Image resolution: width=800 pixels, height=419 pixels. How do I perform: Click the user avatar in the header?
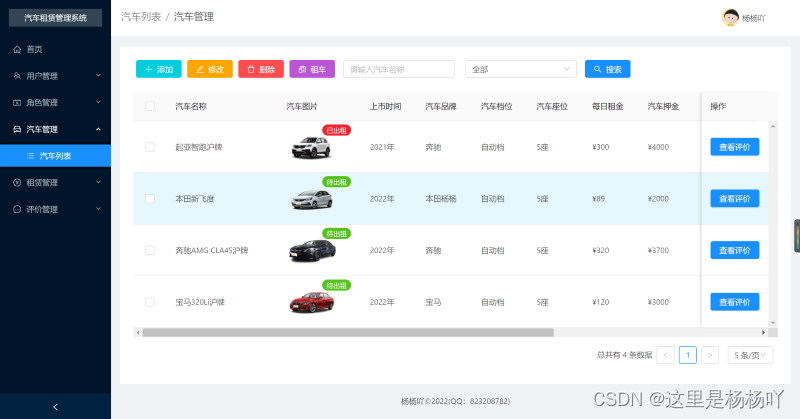pos(730,17)
